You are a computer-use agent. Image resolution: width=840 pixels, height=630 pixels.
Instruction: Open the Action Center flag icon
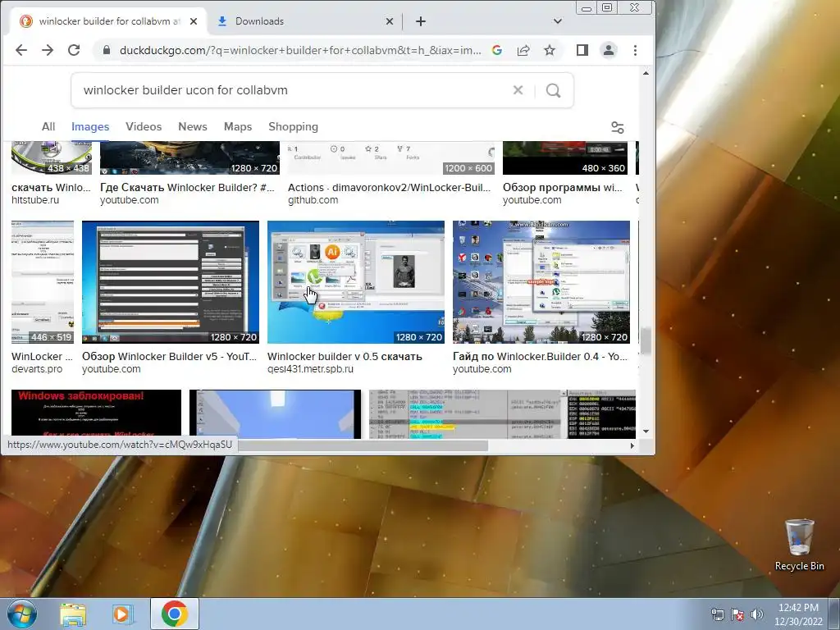[737, 614]
